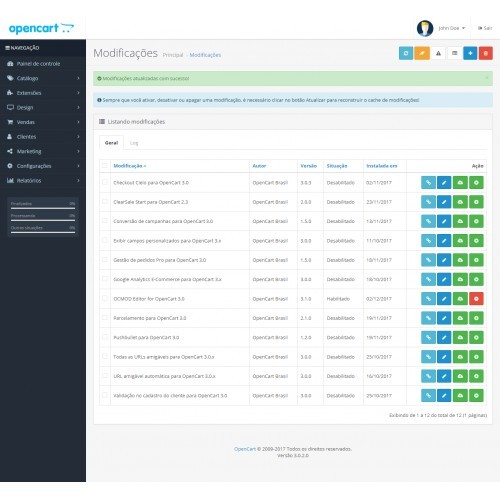Sort table by Versão column
Screen dimensions: 500x500
309,166
